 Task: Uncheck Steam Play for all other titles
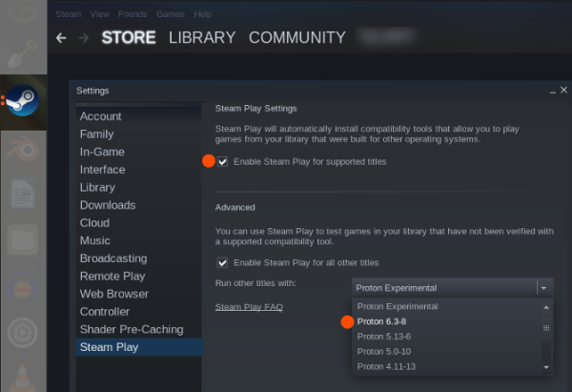(222, 262)
